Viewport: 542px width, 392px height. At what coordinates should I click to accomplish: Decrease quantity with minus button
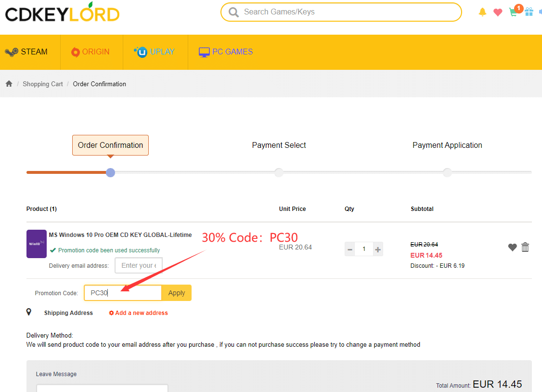point(350,249)
